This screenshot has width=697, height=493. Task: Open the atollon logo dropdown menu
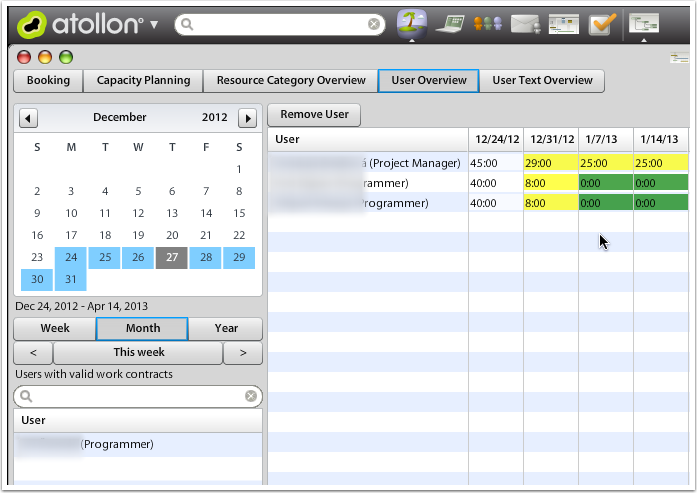pos(154,23)
